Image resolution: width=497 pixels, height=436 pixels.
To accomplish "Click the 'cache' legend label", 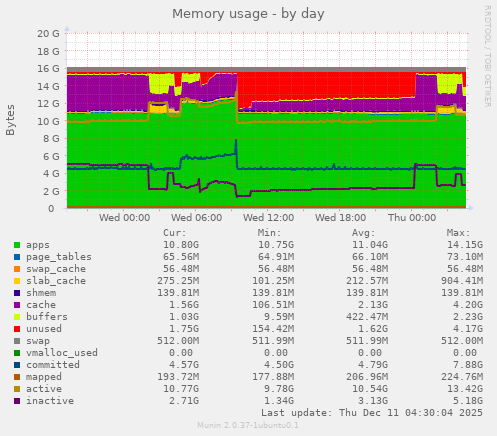I will click(x=41, y=305).
